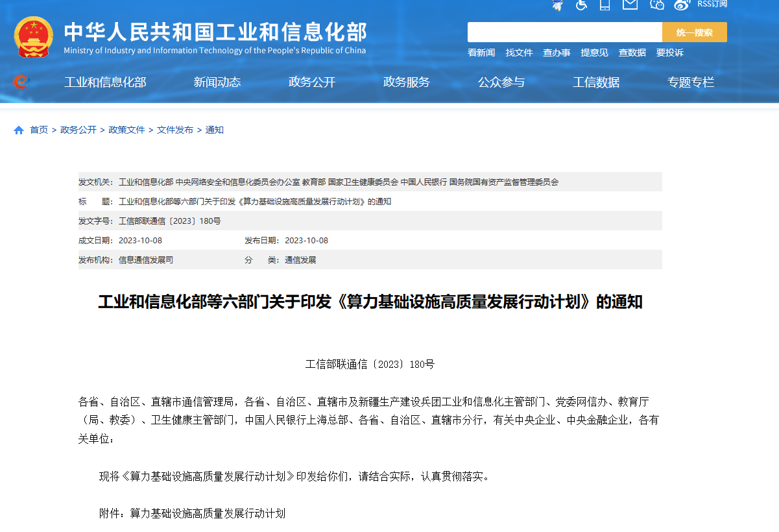This screenshot has width=779, height=532.
Task: Open the 政务公开 navigation menu
Action: [x=312, y=82]
